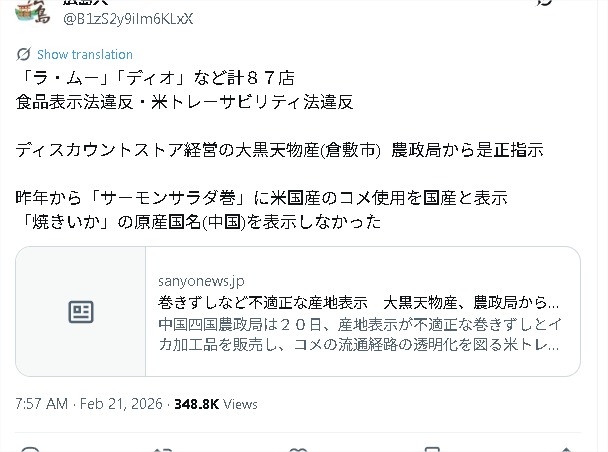608x452 pixels.
Task: Open the sanyonews.jp domain link
Action: [201, 281]
